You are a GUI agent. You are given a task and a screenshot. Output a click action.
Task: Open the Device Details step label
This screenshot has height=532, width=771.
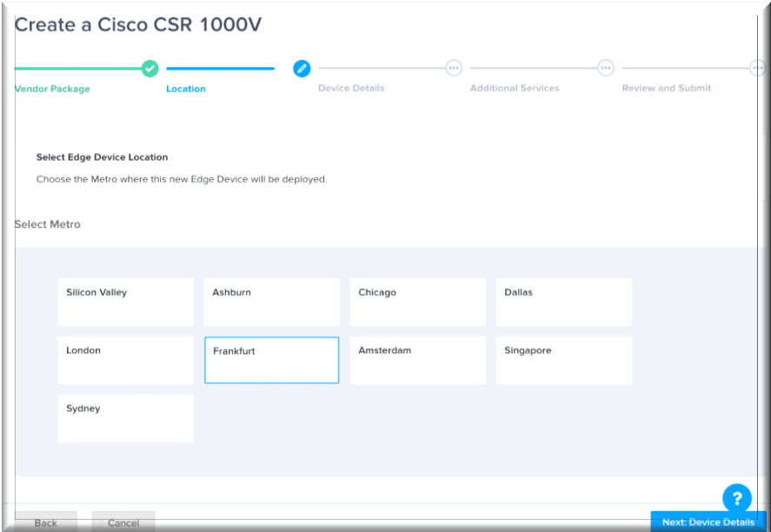[x=351, y=89]
